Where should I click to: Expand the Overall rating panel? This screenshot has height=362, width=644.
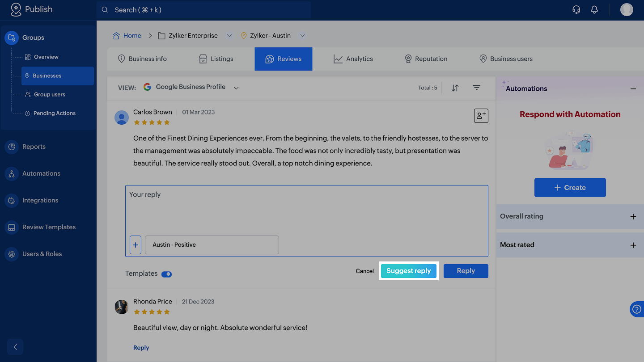(633, 217)
